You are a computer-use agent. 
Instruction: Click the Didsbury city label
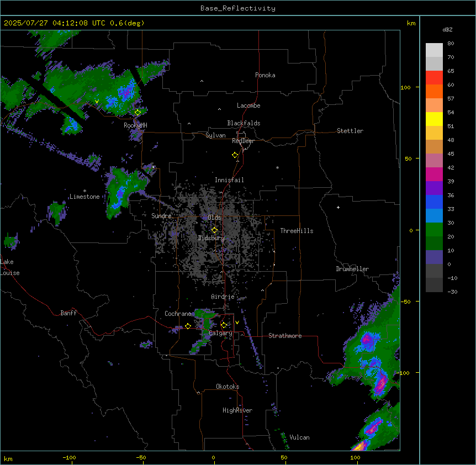point(211,238)
